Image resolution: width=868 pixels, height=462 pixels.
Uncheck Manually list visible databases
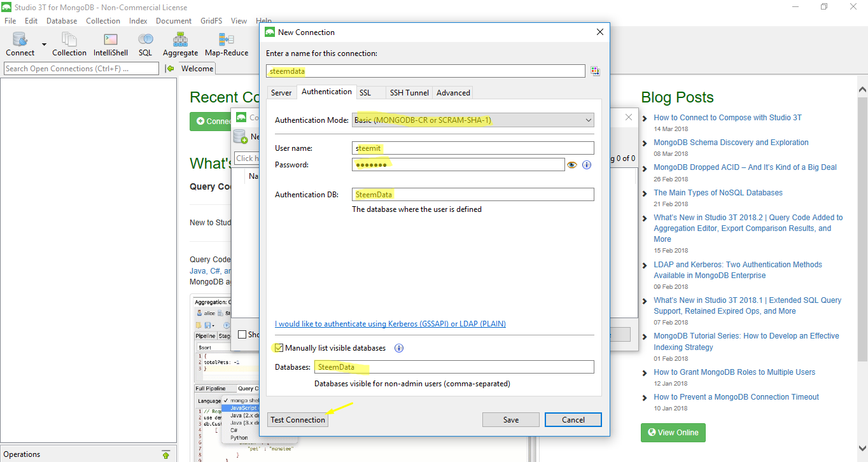279,348
